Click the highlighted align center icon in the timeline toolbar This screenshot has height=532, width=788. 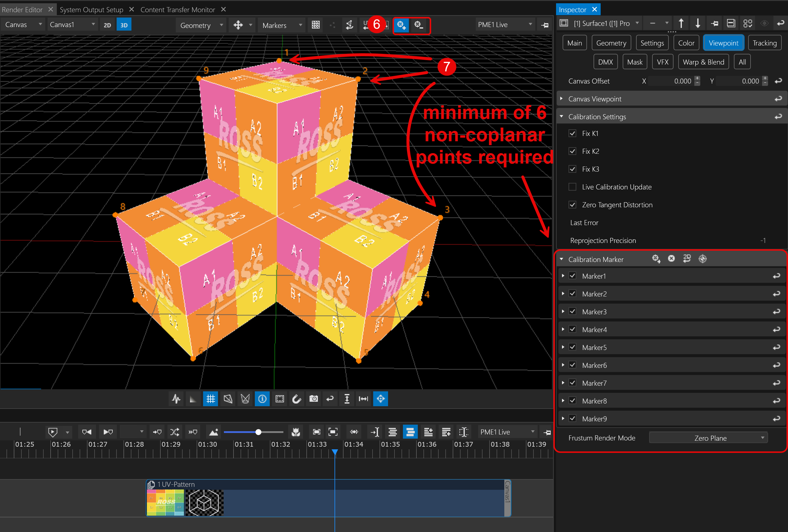point(410,432)
